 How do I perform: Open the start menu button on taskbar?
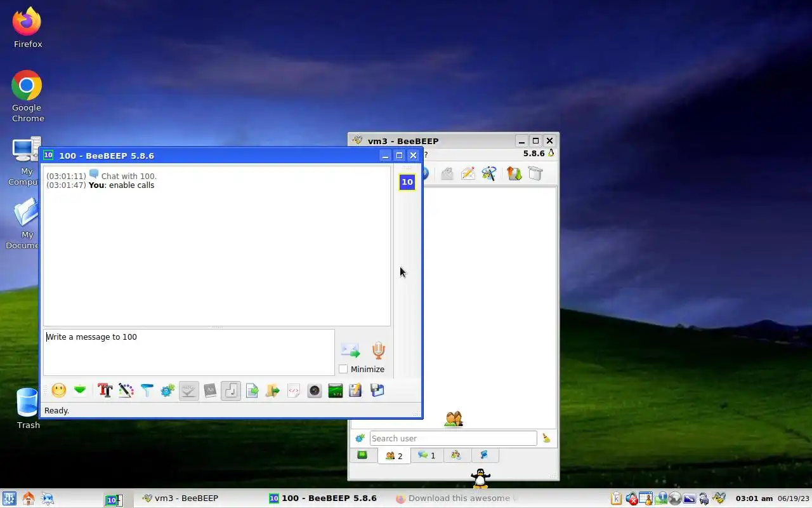pos(9,498)
